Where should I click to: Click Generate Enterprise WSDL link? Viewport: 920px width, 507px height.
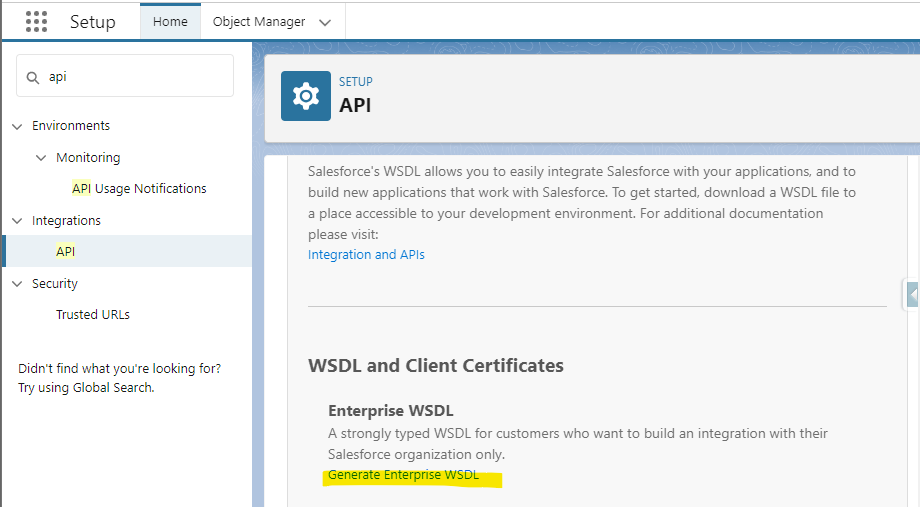(x=404, y=475)
